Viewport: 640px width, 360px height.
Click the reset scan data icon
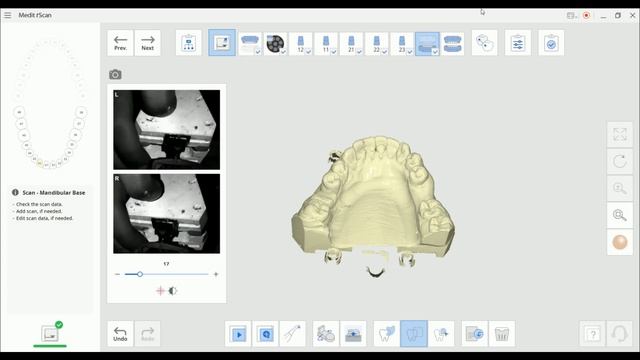pyautogui.click(x=474, y=334)
